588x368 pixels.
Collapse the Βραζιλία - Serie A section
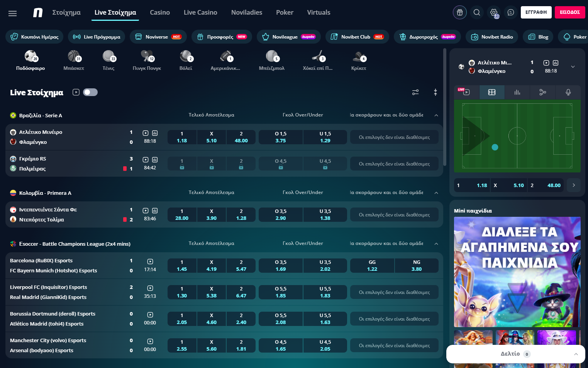click(x=436, y=115)
